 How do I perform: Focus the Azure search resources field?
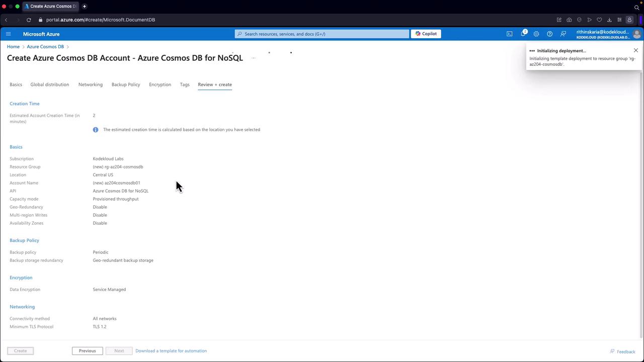point(322,34)
